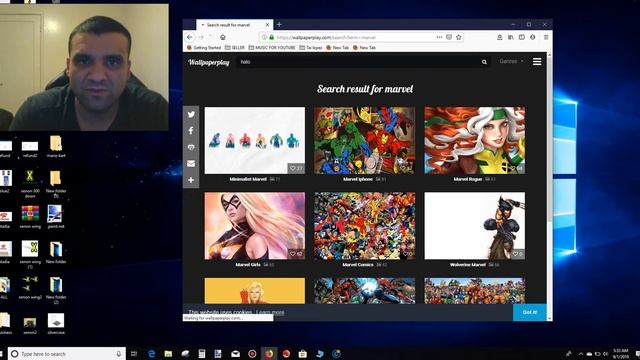Open the Marvel Girls wallpaper thumbnail
Viewport: 640px width, 360px height.
tap(255, 226)
